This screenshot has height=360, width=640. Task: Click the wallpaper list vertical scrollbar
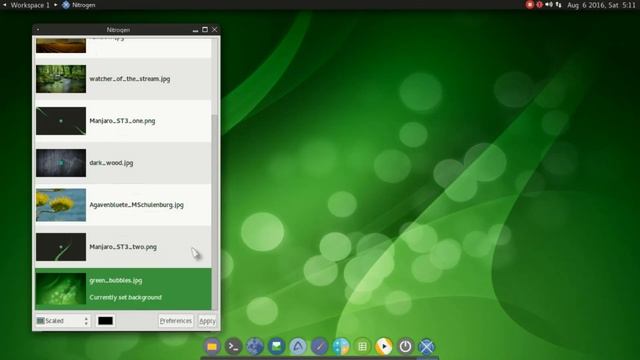coord(215,212)
